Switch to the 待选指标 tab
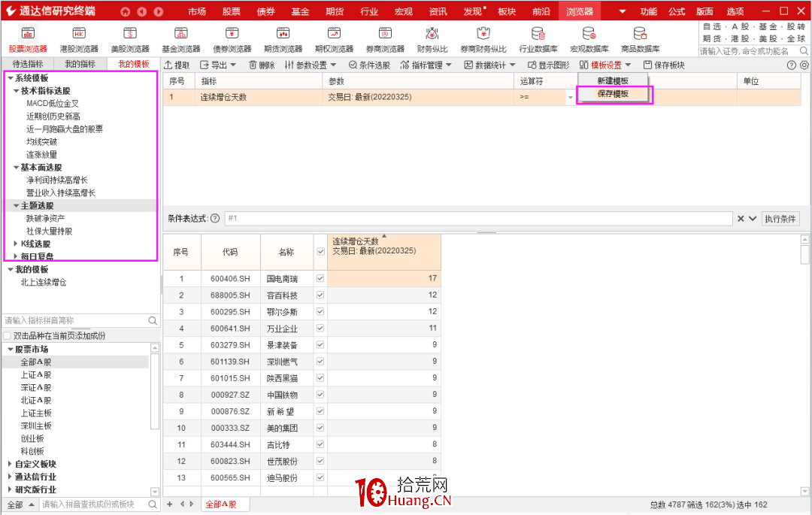 pos(28,64)
